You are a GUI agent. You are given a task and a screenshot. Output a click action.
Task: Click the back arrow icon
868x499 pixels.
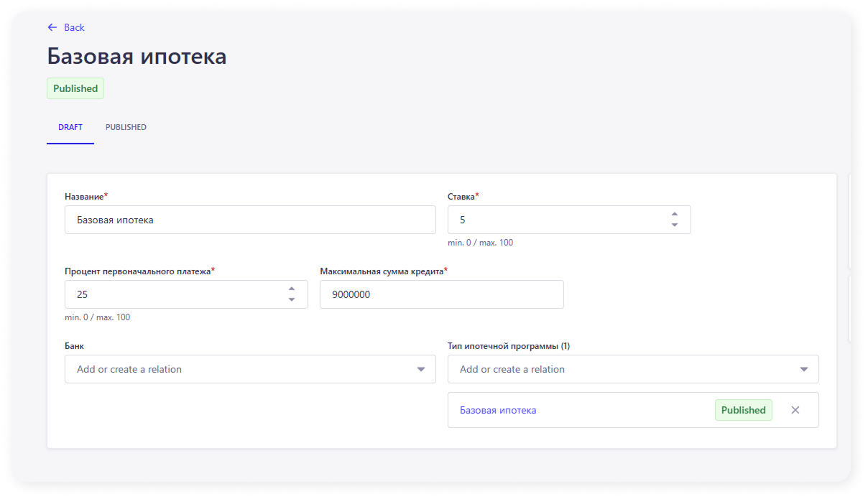(52, 27)
